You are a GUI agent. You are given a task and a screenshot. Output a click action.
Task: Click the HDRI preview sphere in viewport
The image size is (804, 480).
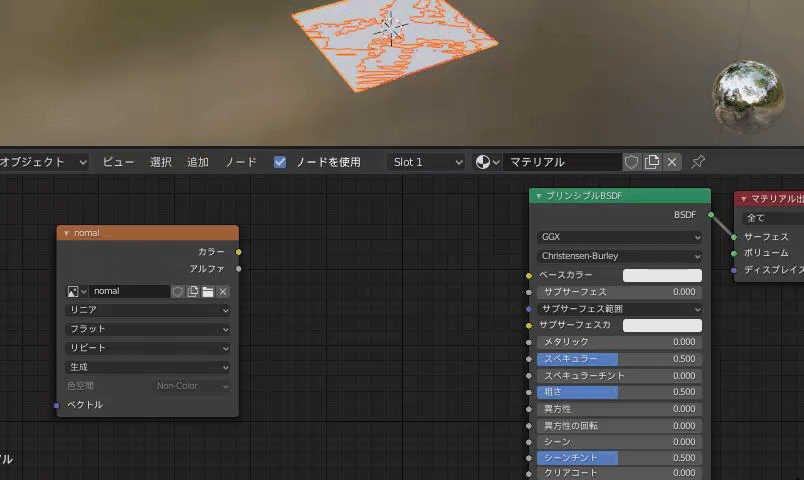(x=748, y=95)
